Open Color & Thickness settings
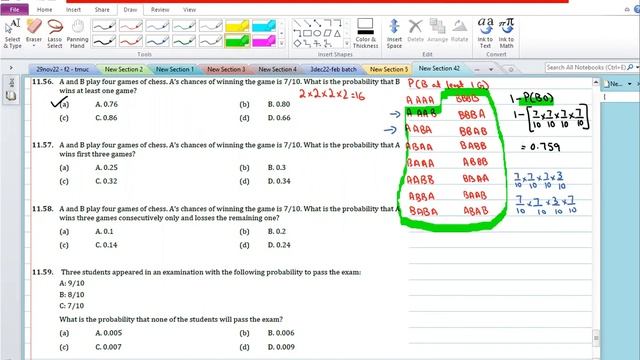The height and width of the screenshot is (360, 640). (x=365, y=33)
